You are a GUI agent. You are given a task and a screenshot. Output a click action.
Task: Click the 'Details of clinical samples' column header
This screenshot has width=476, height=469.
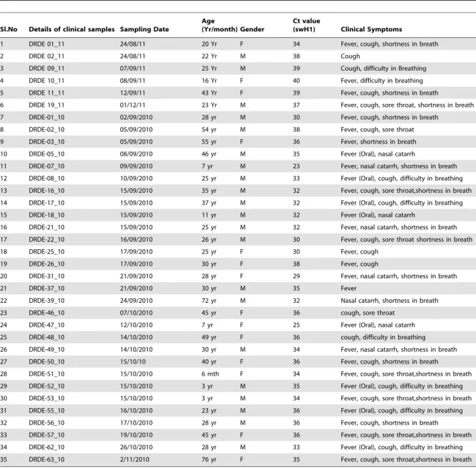coord(72,29)
